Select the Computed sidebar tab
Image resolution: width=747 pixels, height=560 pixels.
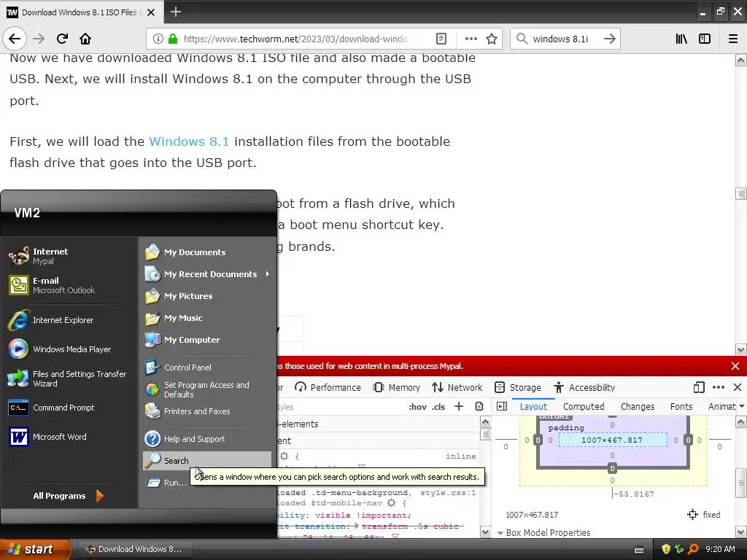pos(584,406)
